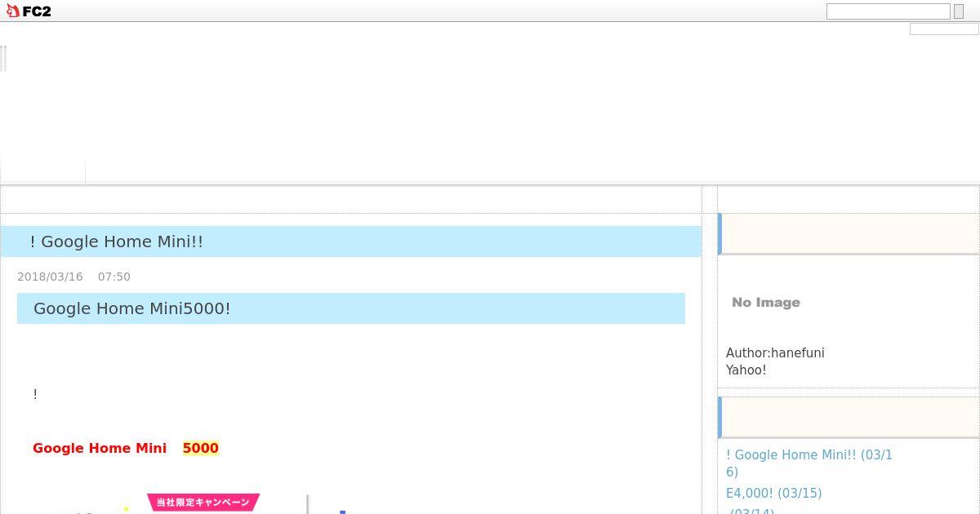Click the post time 07:50
The height and width of the screenshot is (514, 980).
tap(114, 277)
